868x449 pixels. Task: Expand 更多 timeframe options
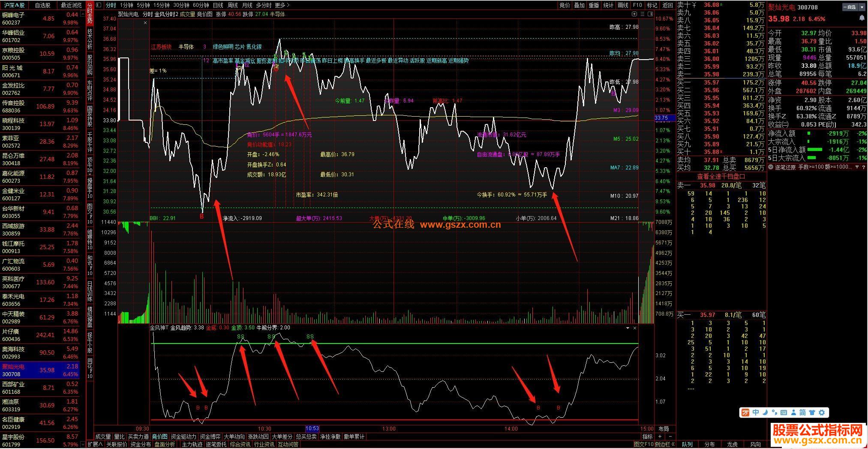[x=282, y=5]
